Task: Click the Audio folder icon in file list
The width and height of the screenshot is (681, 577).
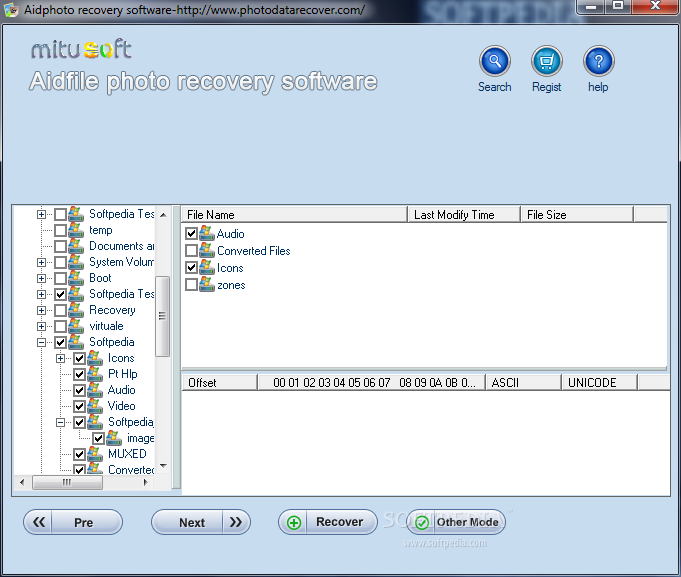Action: [207, 233]
